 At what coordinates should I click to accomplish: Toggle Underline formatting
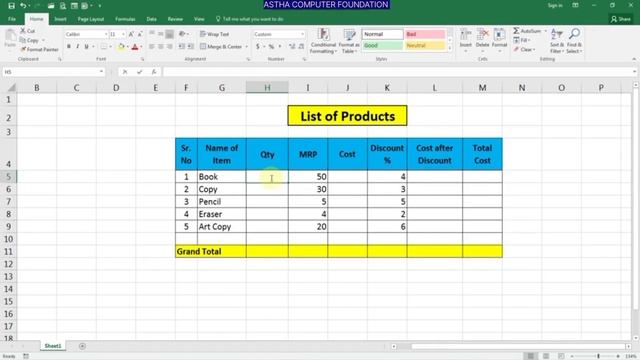[86, 47]
